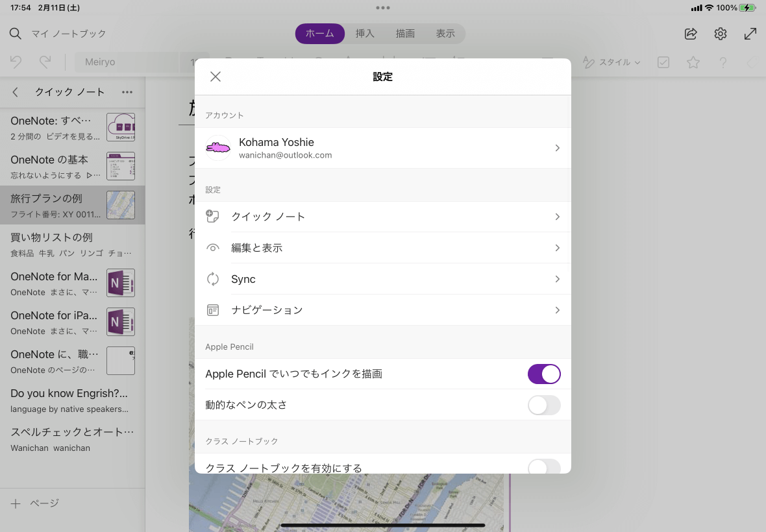Image resolution: width=766 pixels, height=532 pixels.
Task: Open 編集と表示 settings row
Action: [382, 248]
